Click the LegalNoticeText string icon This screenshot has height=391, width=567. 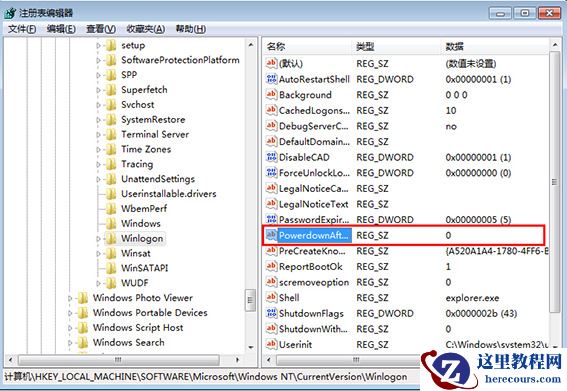coord(271,204)
